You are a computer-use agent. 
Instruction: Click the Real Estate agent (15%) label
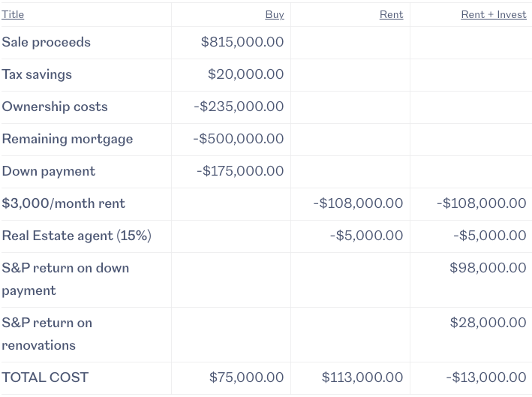(x=77, y=236)
